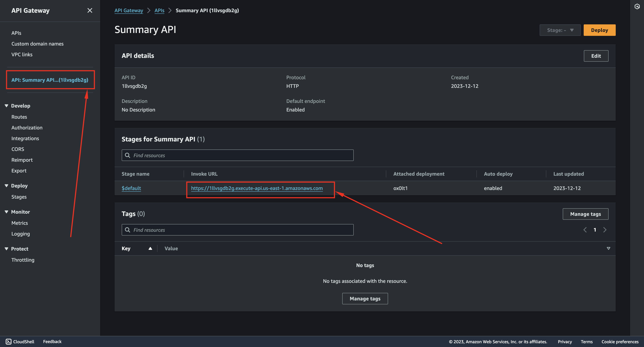Image resolution: width=644 pixels, height=347 pixels.
Task: Collapse the Deploy section
Action: pyautogui.click(x=6, y=186)
